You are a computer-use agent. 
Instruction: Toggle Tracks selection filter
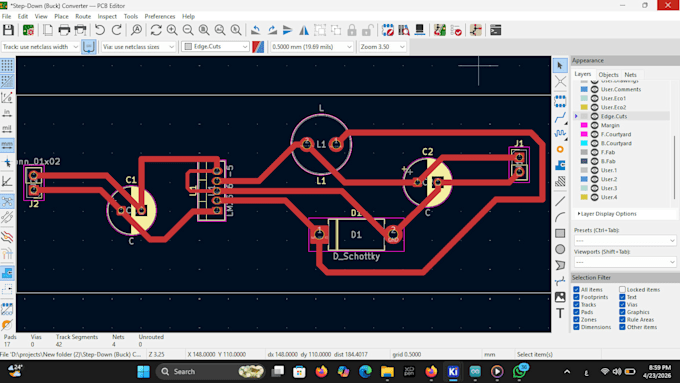tap(576, 304)
